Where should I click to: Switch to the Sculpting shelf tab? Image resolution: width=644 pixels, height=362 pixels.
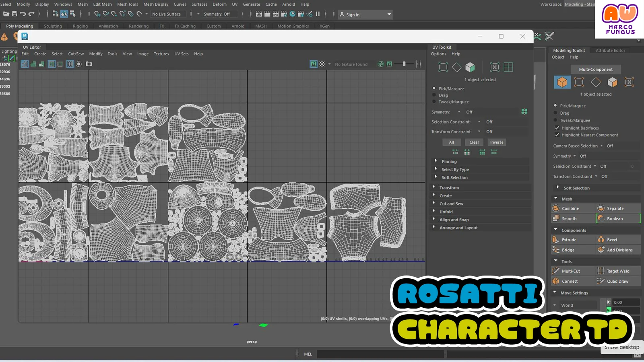tap(53, 26)
